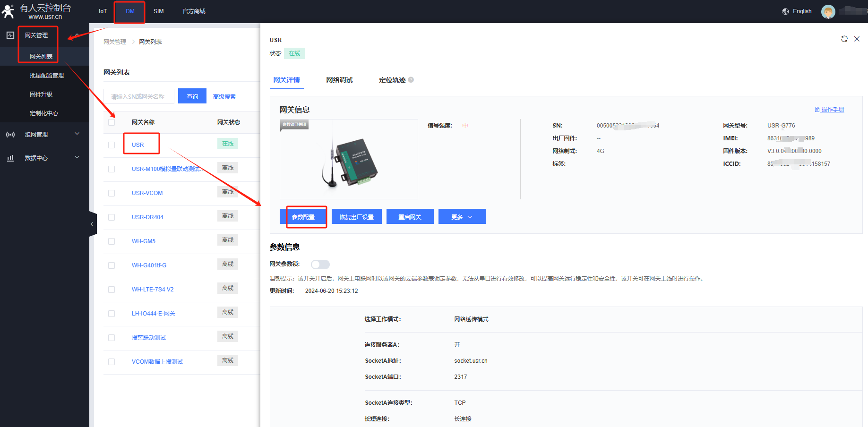Click the SN or gateway name search field
This screenshot has width=868, height=427.
138,96
